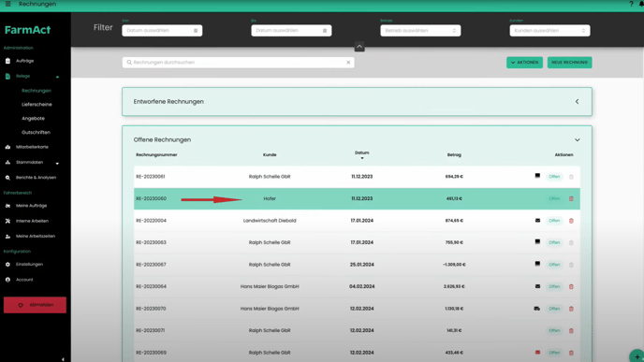Click the Interne Arbeiten tools icon
The height and width of the screenshot is (362, 644).
click(x=7, y=221)
